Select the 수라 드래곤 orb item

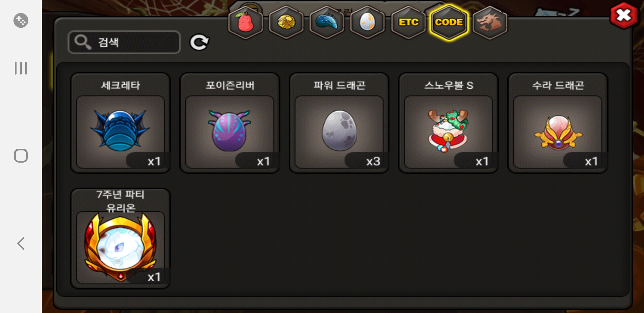[558, 123]
